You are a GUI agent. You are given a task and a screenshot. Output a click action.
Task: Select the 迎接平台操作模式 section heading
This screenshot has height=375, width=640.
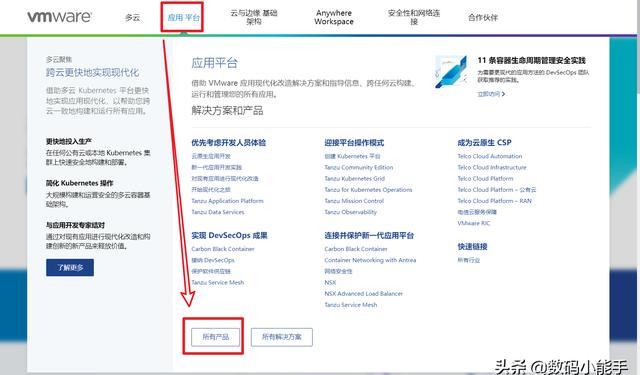(x=354, y=143)
